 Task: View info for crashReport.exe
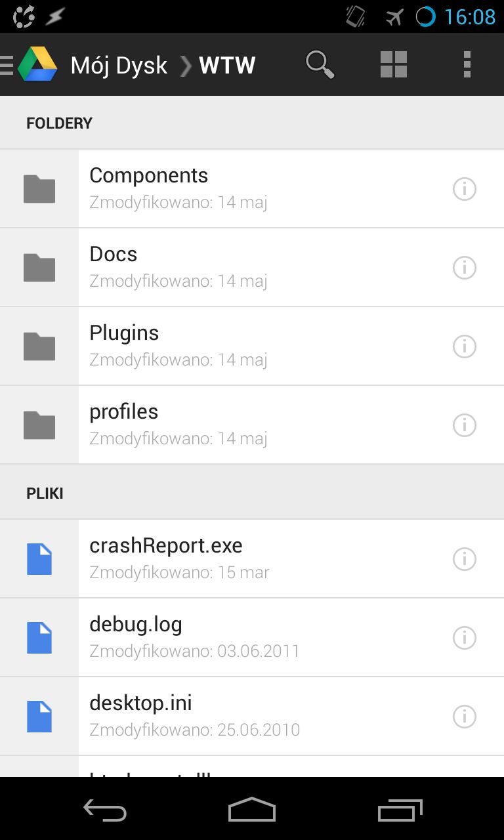[x=465, y=559]
